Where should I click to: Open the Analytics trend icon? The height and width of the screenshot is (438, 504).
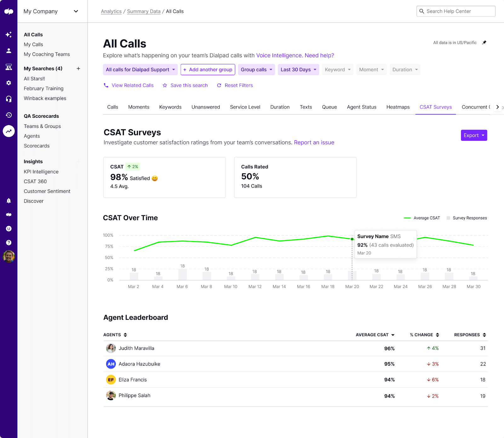coord(9,131)
